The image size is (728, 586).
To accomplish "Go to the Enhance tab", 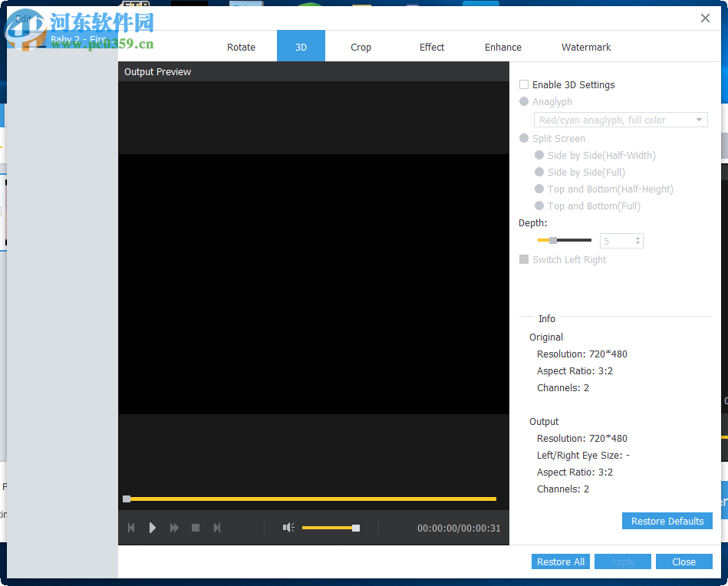I will pos(502,47).
